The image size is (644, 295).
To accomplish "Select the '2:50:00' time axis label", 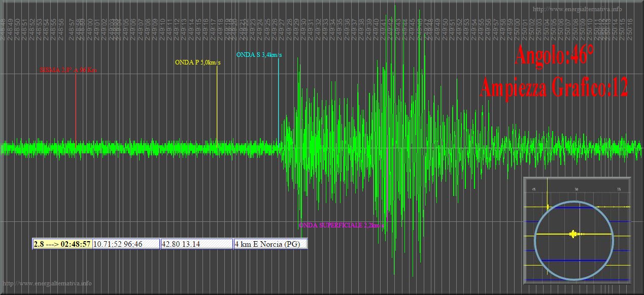I will tap(517, 29).
